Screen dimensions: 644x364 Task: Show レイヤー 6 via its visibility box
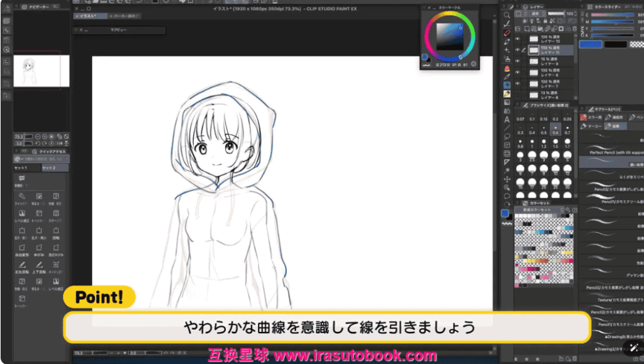(518, 93)
